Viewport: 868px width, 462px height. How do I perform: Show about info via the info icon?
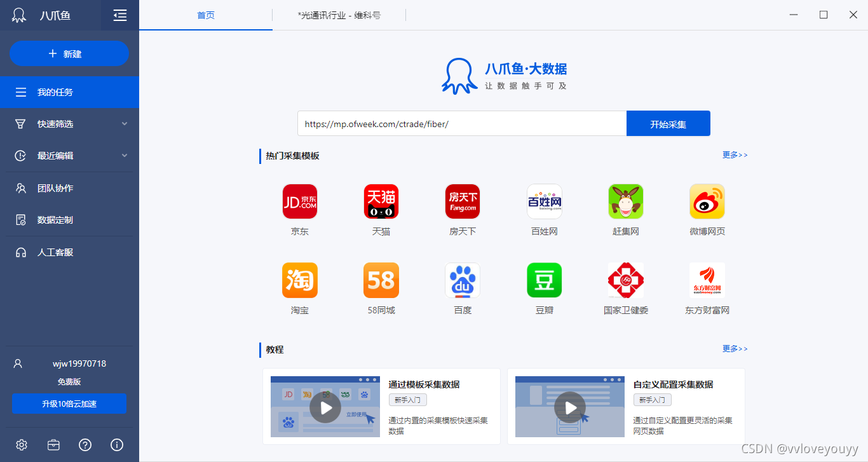[x=117, y=445]
